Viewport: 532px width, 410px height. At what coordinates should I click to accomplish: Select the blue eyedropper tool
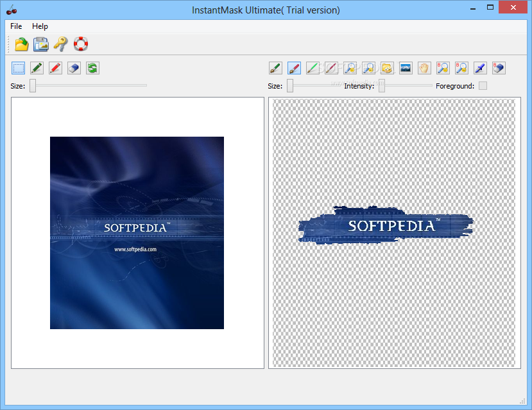(x=481, y=68)
